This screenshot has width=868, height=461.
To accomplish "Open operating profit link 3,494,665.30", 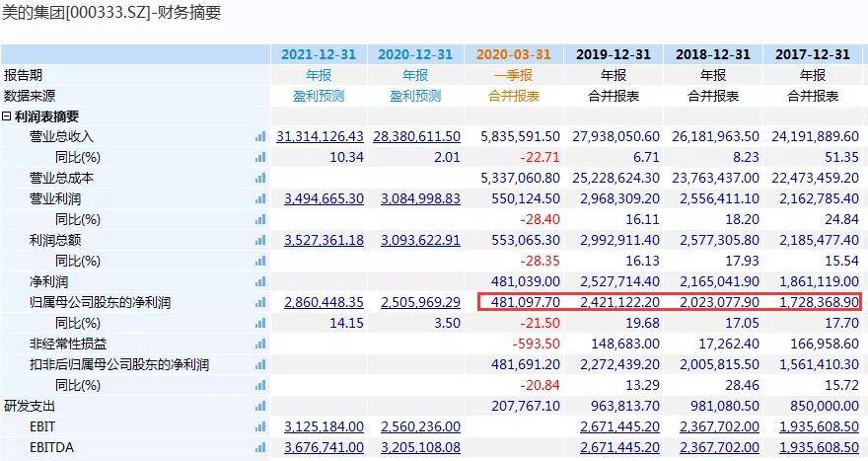I will (x=324, y=198).
